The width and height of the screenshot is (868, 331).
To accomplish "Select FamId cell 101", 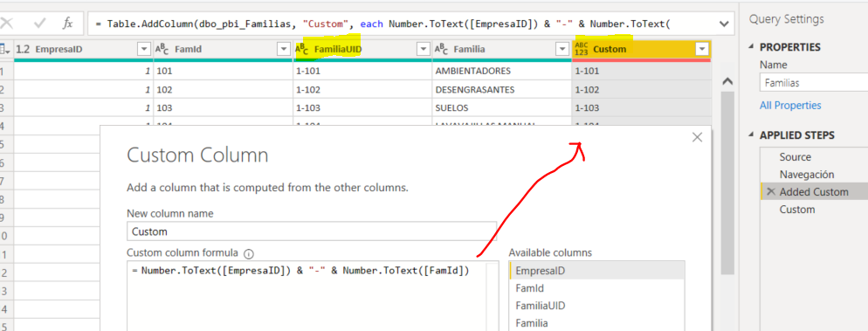I will pyautogui.click(x=223, y=71).
